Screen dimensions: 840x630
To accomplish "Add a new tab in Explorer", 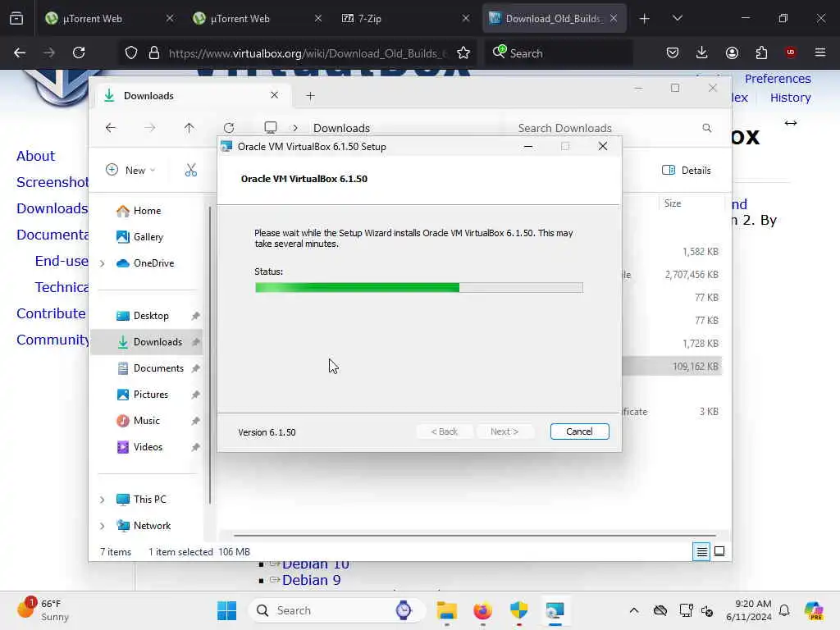I will click(310, 96).
